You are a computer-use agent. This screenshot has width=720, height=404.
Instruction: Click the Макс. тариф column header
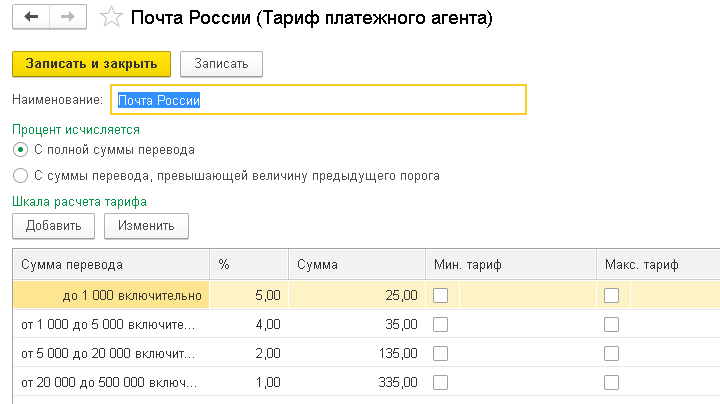(658, 264)
